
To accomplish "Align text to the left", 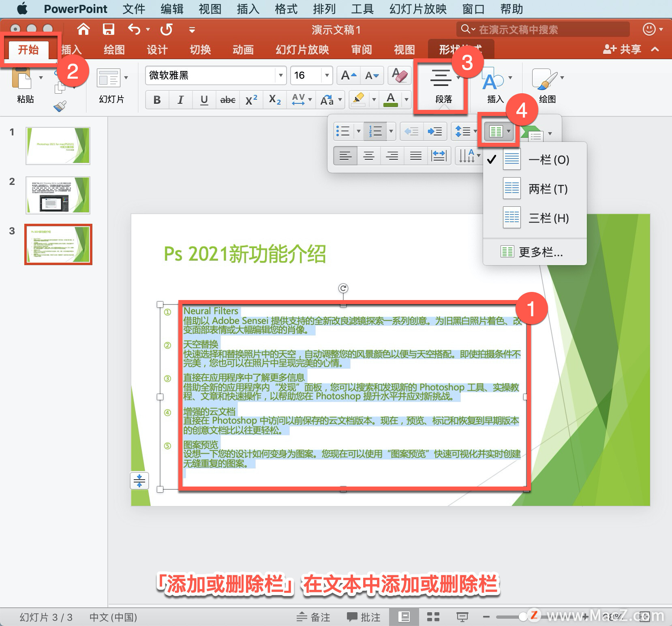I will (345, 156).
